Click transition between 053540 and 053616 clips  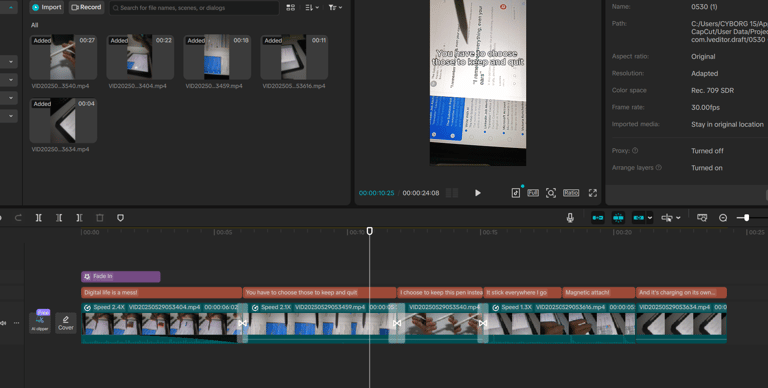tap(483, 323)
